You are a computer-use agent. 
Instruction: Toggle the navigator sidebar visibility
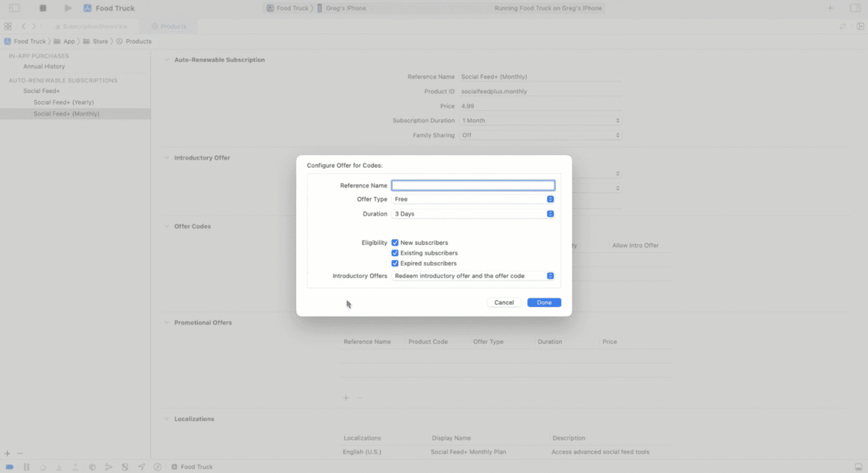(14, 8)
